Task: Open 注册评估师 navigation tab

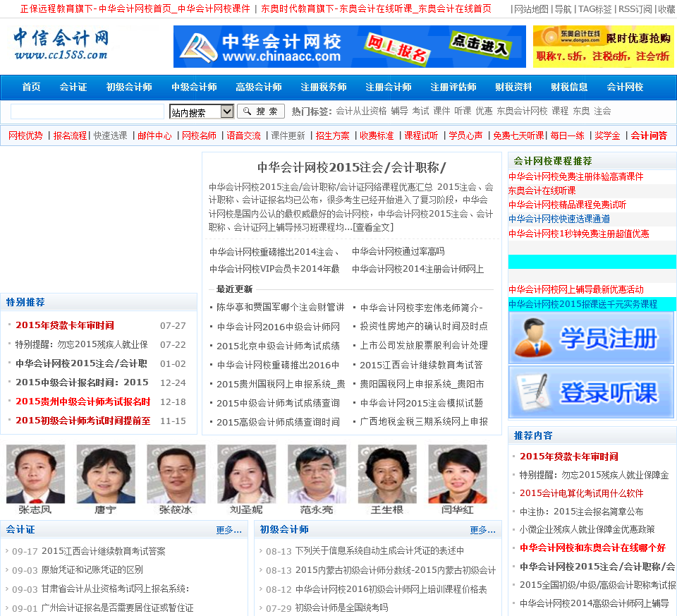Action: pos(453,87)
